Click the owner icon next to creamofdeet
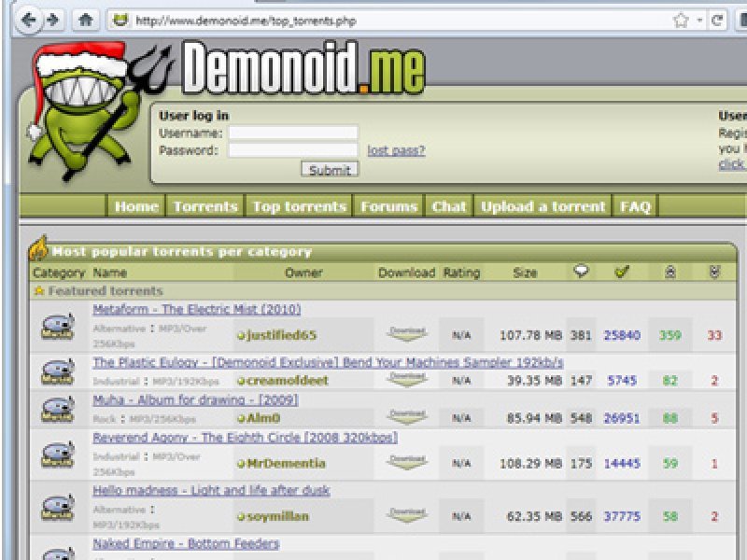This screenshot has height=560, width=747. coord(242,379)
